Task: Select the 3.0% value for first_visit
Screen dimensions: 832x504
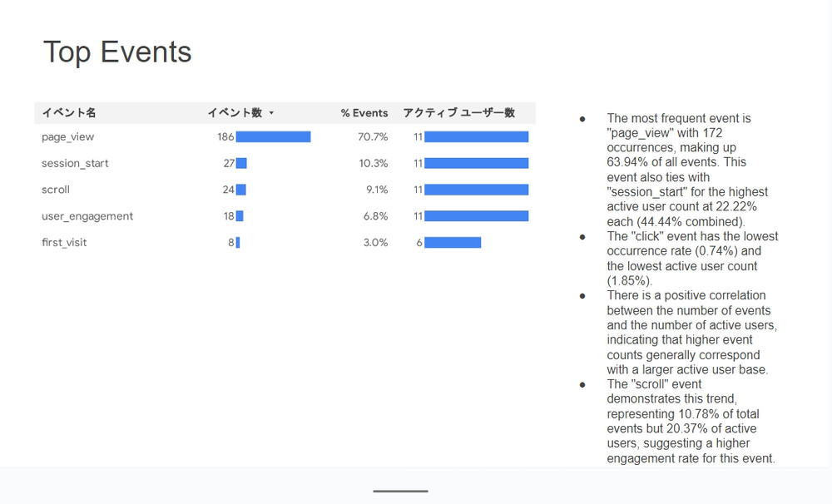Action: point(374,243)
